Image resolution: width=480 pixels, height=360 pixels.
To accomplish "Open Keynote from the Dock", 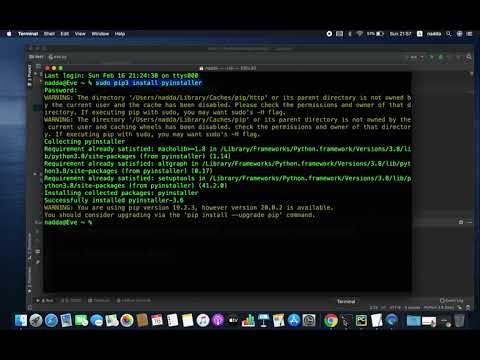I will pyautogui.click(x=263, y=321).
